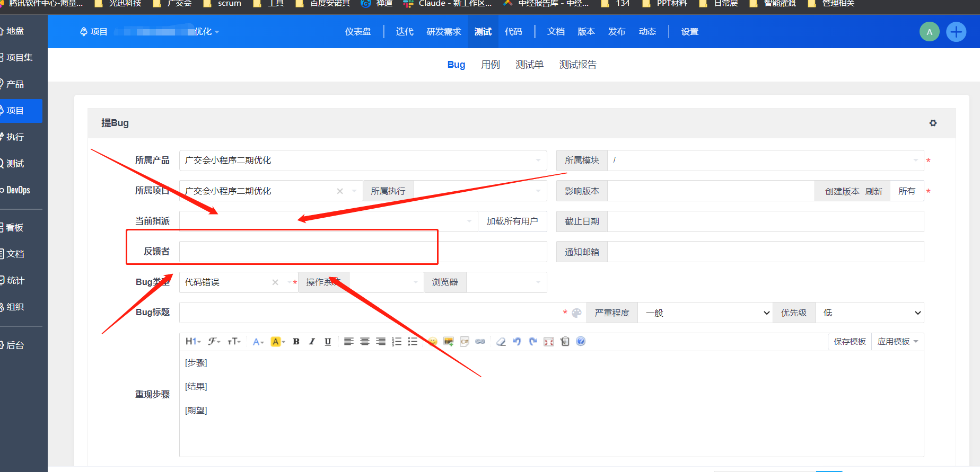
Task: Click 加载所有用户 button
Action: pos(512,221)
